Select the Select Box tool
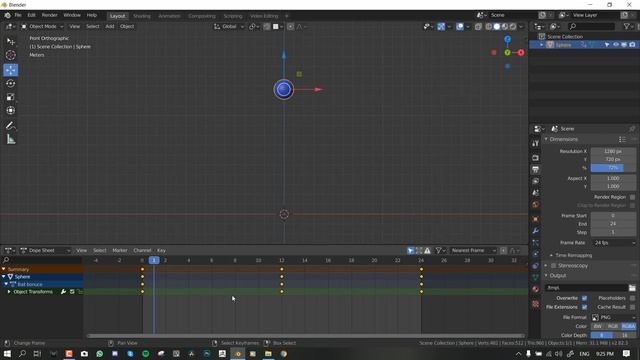 tap(11, 41)
